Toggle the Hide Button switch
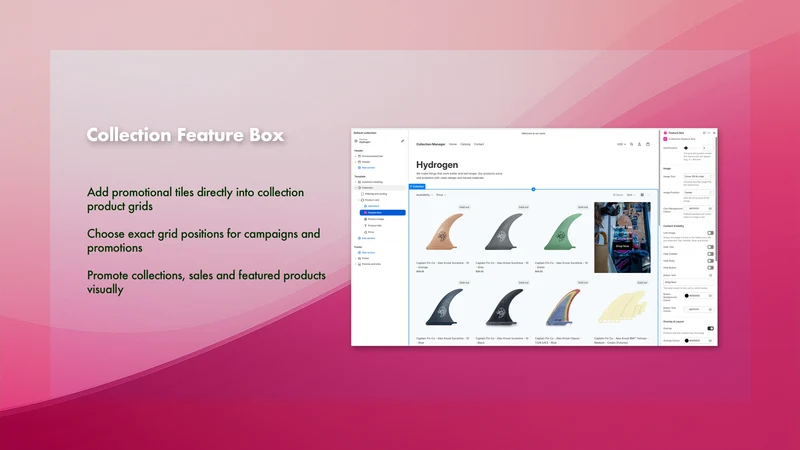 (x=710, y=267)
